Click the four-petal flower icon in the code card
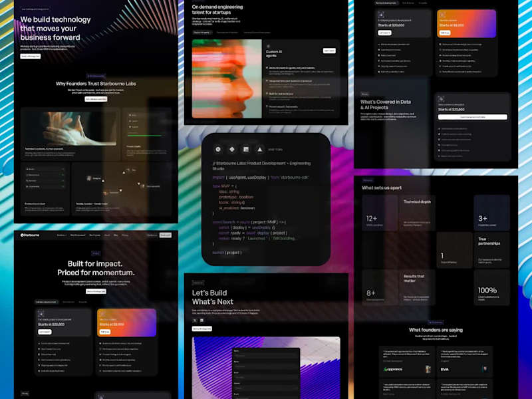Image resolution: width=532 pixels, height=399 pixels. tap(232, 149)
